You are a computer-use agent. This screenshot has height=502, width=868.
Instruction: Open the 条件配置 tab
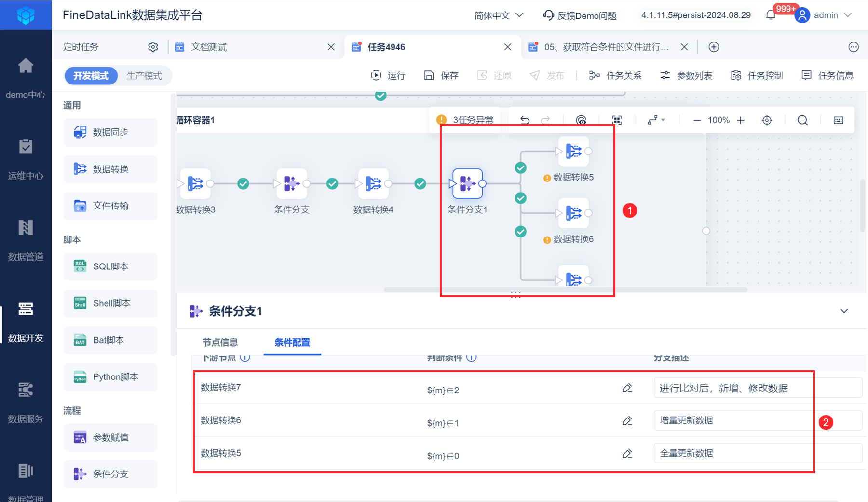pos(292,342)
